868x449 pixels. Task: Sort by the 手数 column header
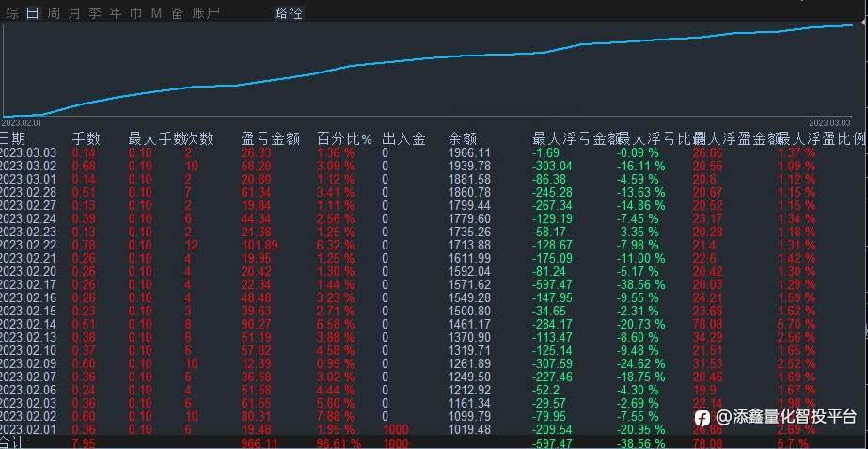86,138
